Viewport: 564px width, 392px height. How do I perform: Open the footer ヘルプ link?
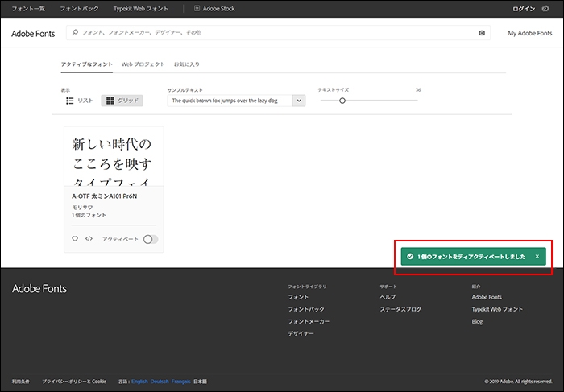[388, 297]
